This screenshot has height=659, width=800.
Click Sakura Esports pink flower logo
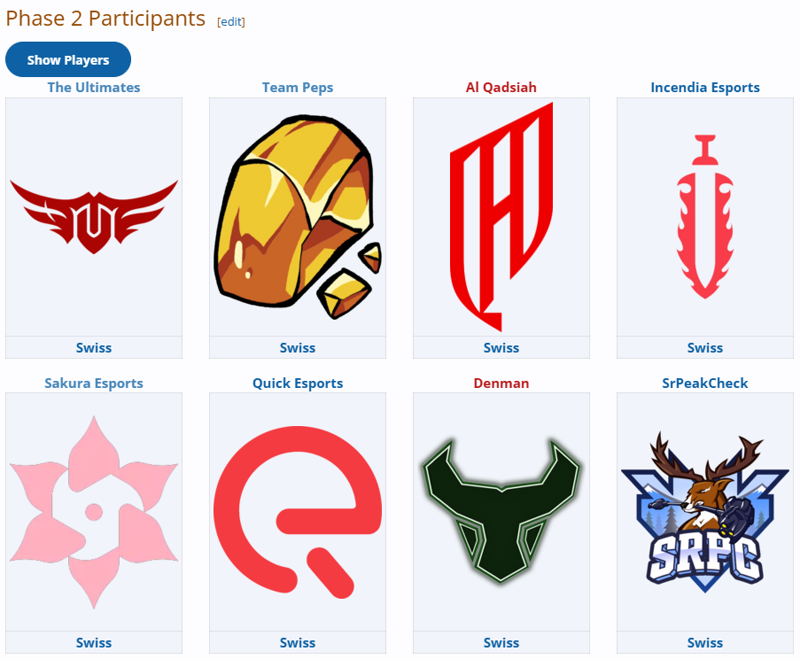[x=94, y=512]
